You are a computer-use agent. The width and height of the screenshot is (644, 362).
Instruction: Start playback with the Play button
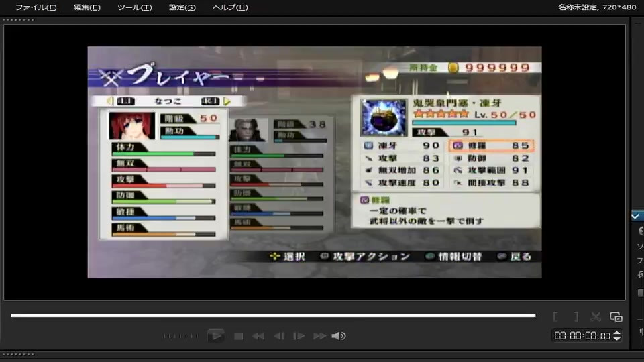tap(215, 336)
